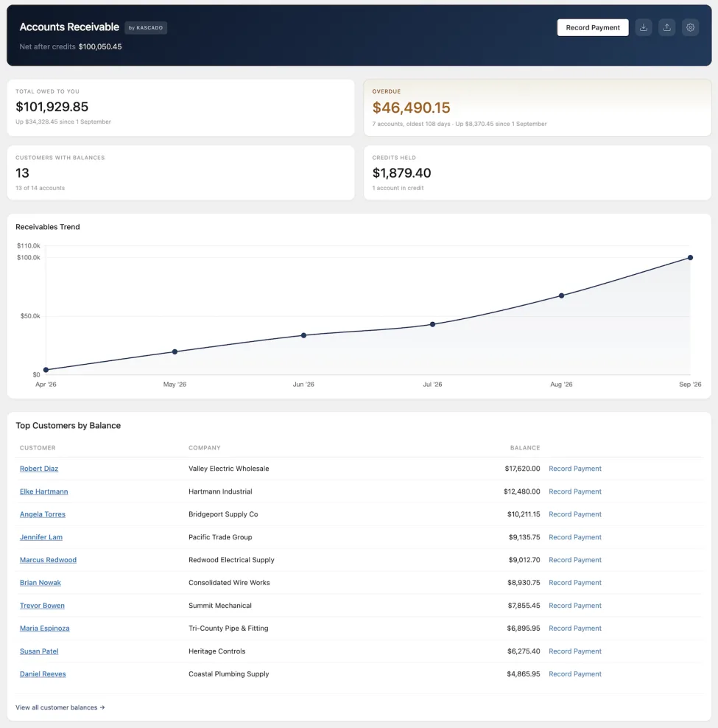
Task: Click the Top Customers by Balance heading
Action: coord(68,425)
